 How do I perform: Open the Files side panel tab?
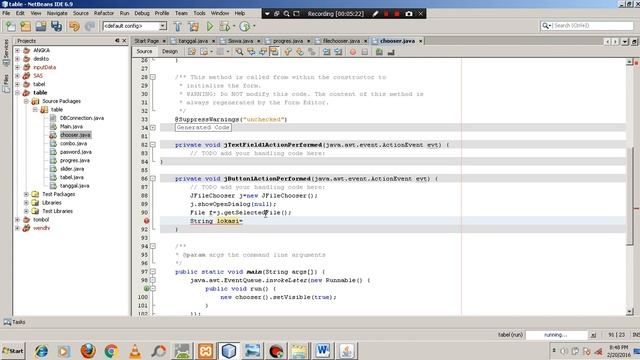pyautogui.click(x=6, y=84)
